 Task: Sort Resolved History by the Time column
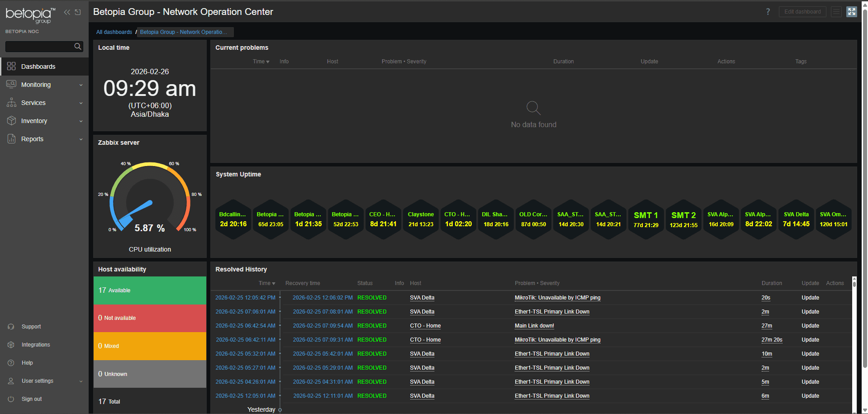(267, 283)
